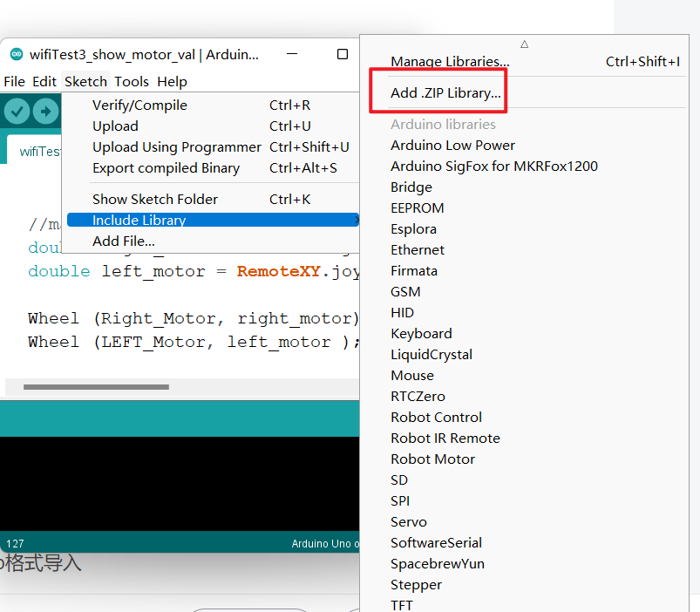Click line number 127 in status bar
The image size is (700, 612).
tap(15, 544)
